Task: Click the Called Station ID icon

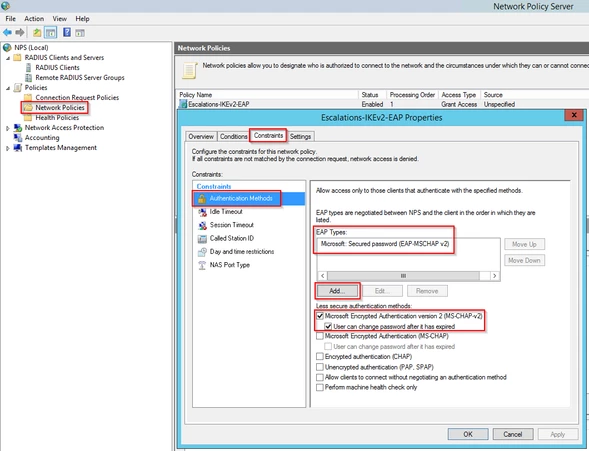Action: point(202,238)
